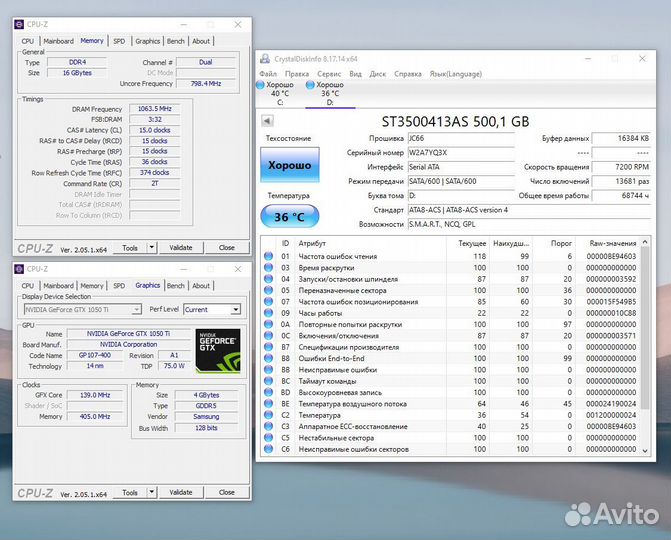Switch to SPD tab in Memory CPU-Z window

pos(119,41)
